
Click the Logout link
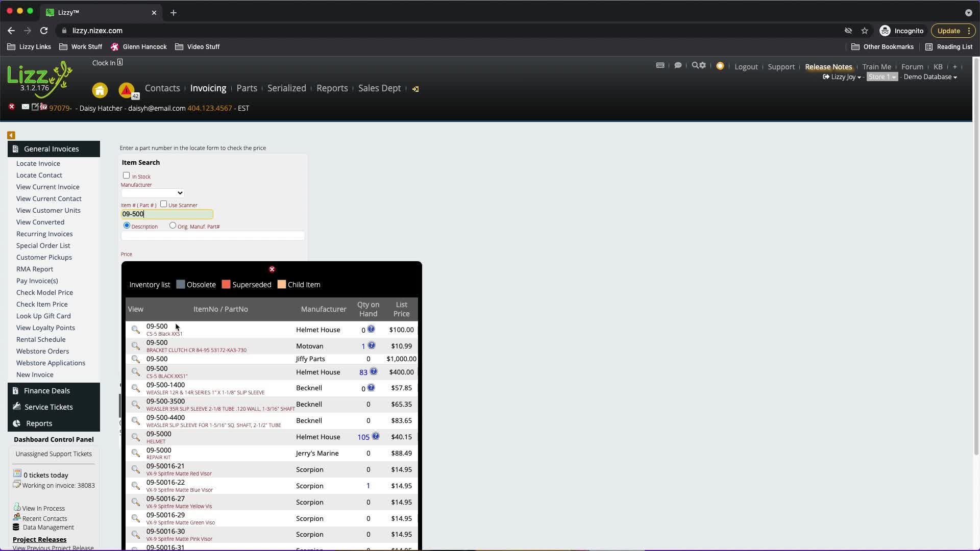coord(746,67)
